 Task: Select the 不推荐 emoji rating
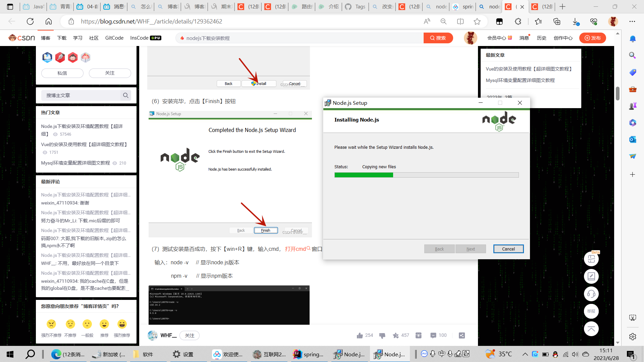coord(70,324)
